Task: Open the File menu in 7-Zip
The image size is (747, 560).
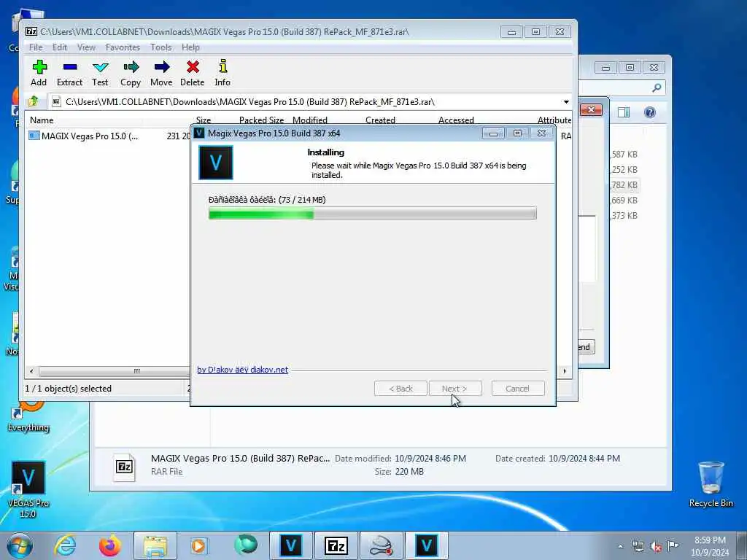Action: [x=36, y=47]
